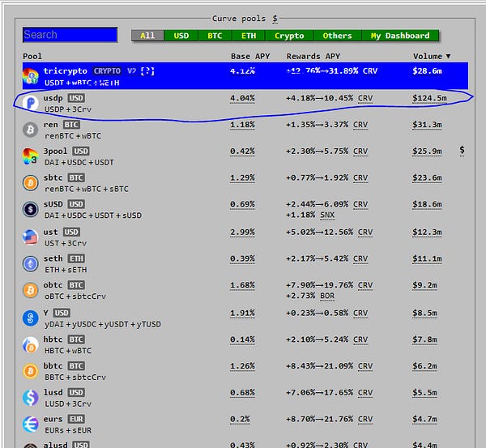Click the dollar sign beside Curve pools title
486x448 pixels.
[x=275, y=19]
